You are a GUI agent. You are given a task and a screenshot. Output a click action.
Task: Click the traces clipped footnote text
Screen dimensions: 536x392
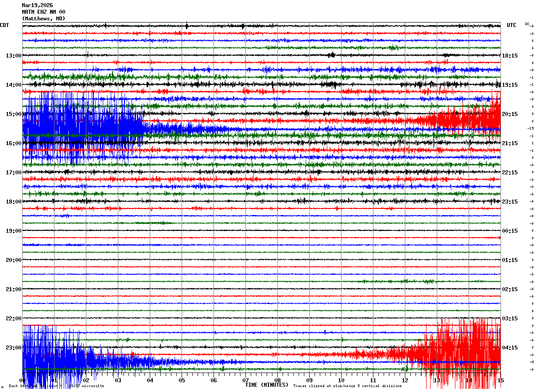[x=347, y=386]
